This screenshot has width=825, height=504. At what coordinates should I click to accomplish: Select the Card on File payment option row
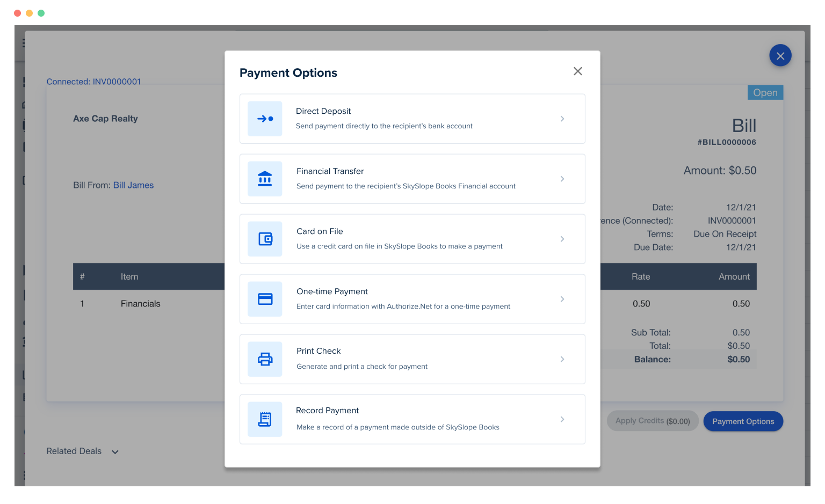tap(412, 239)
